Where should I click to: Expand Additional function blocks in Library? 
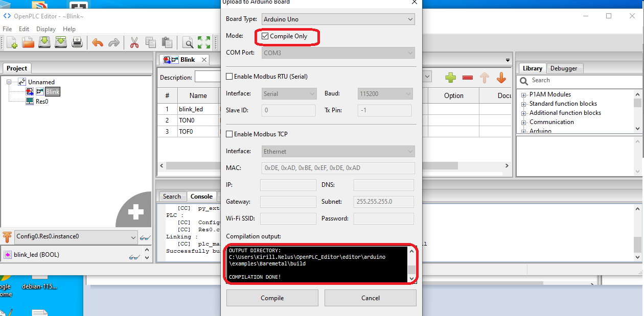coord(524,113)
